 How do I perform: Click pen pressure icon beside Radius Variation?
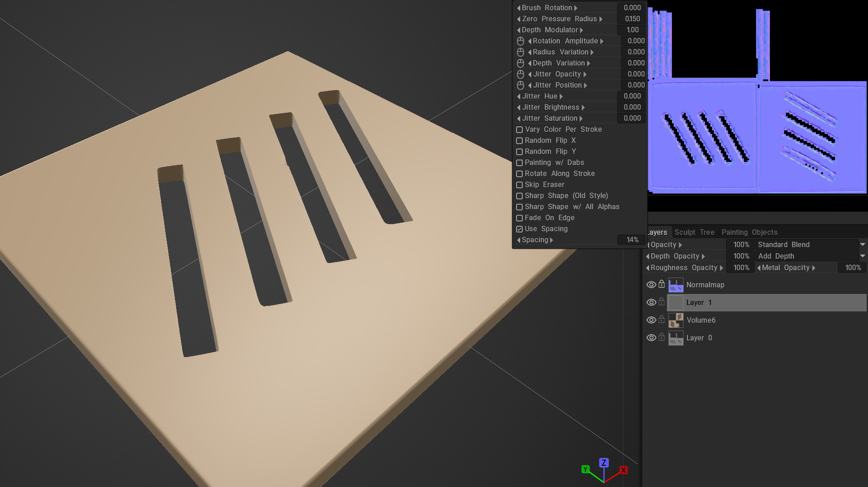pos(521,52)
